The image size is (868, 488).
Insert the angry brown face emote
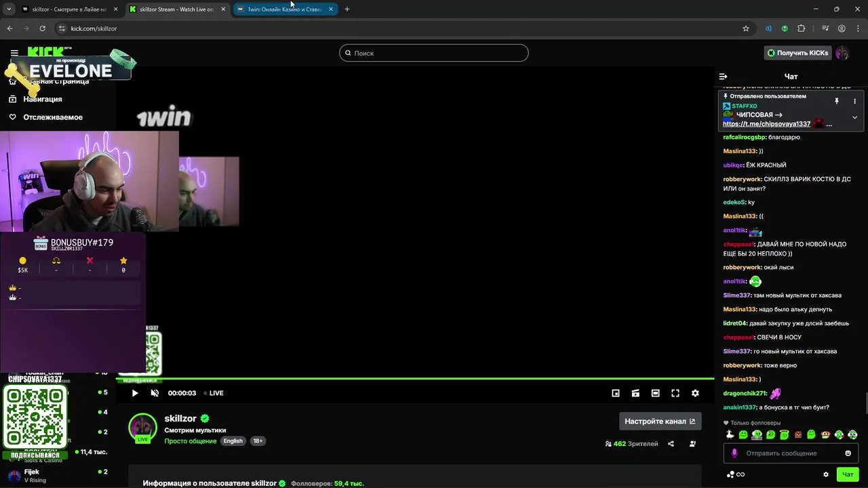[798, 434]
